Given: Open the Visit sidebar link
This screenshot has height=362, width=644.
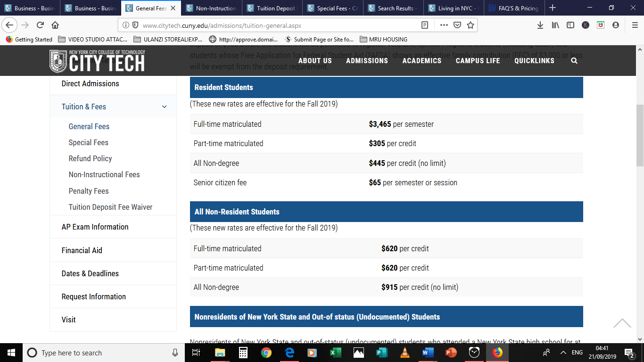Looking at the screenshot, I should click(x=68, y=320).
